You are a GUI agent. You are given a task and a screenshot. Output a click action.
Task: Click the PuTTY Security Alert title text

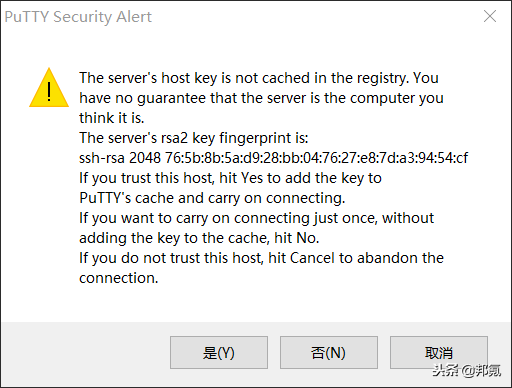78,17
